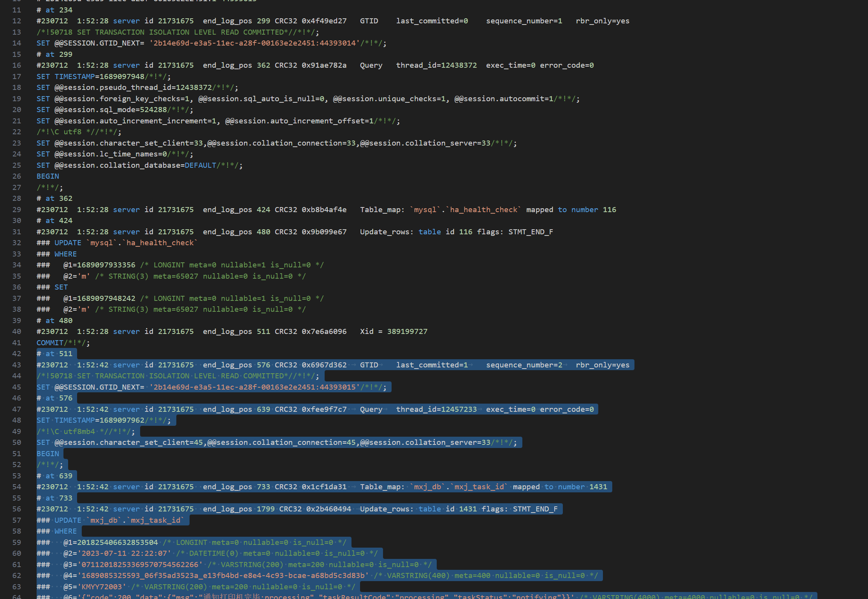This screenshot has width=868, height=599.
Task: Click the collation_database=DEFAULT statement
Action: [x=139, y=165]
